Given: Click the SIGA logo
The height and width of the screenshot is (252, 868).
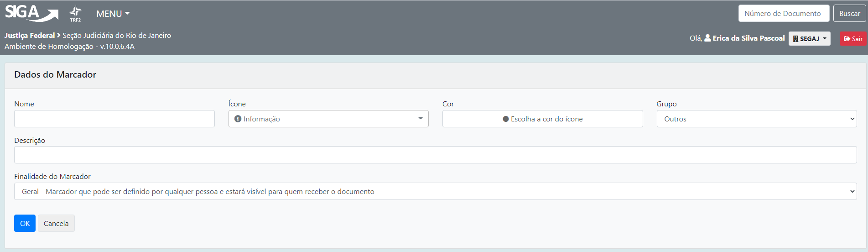Looking at the screenshot, I should [31, 13].
